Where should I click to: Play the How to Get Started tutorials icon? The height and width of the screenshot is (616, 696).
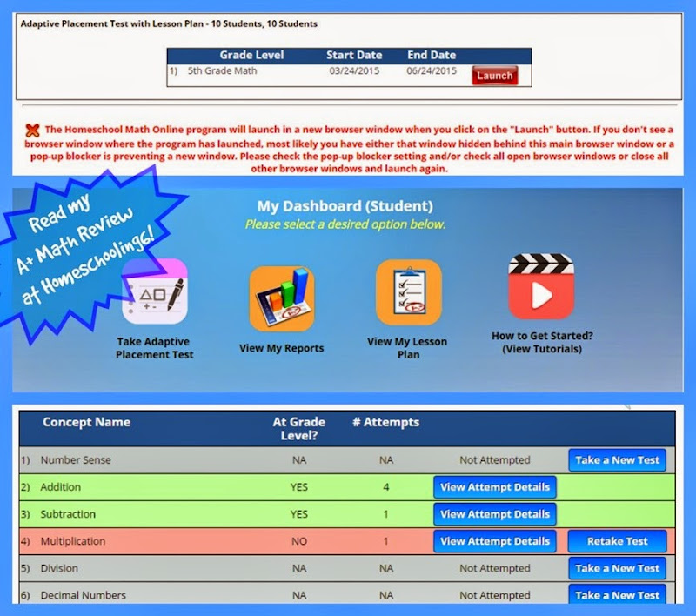[541, 286]
